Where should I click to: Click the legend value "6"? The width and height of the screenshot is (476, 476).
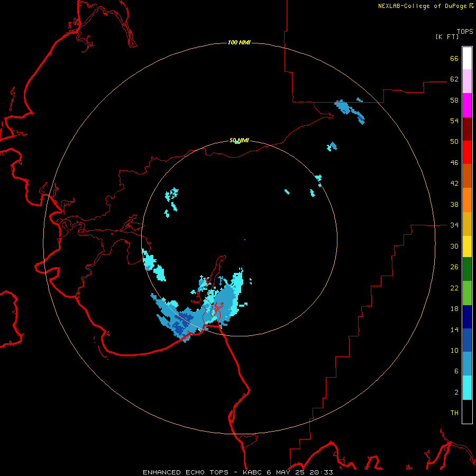[456, 371]
